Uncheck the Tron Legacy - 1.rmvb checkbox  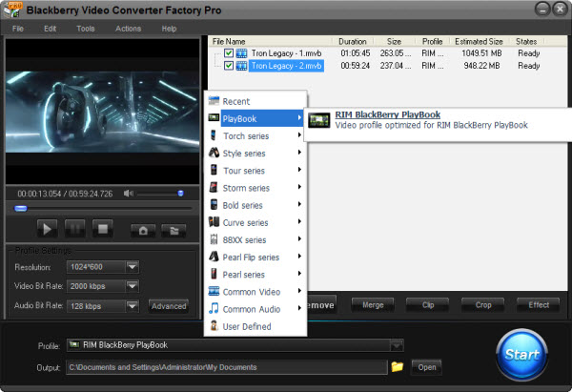[229, 53]
